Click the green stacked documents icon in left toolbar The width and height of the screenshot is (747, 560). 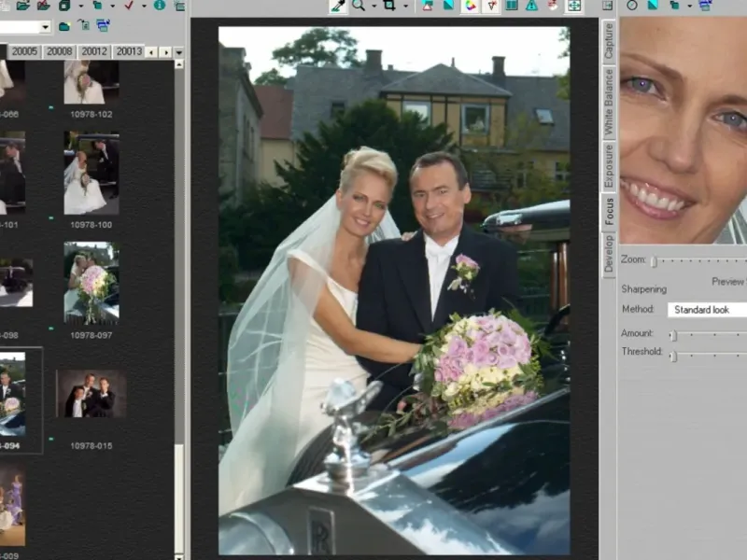click(x=97, y=6)
